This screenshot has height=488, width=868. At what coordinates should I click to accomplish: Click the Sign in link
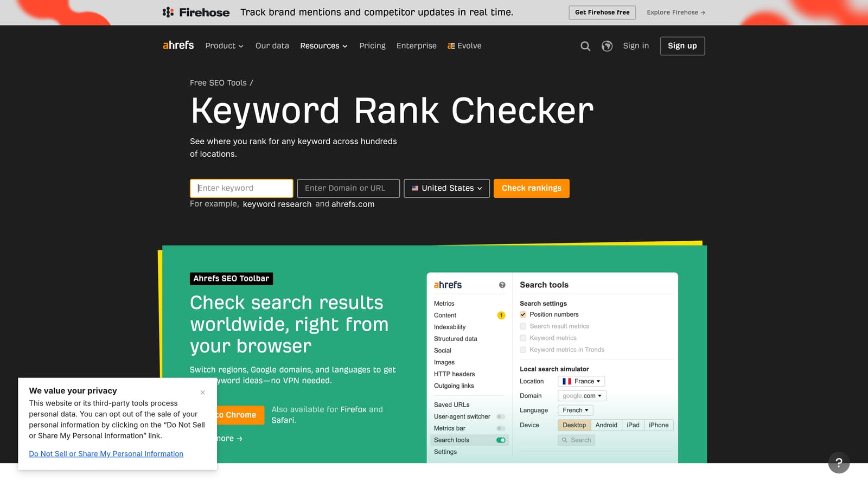pos(636,46)
